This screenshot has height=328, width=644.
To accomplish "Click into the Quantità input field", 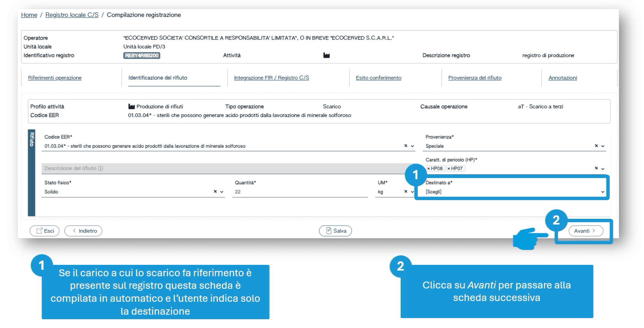I will 300,192.
